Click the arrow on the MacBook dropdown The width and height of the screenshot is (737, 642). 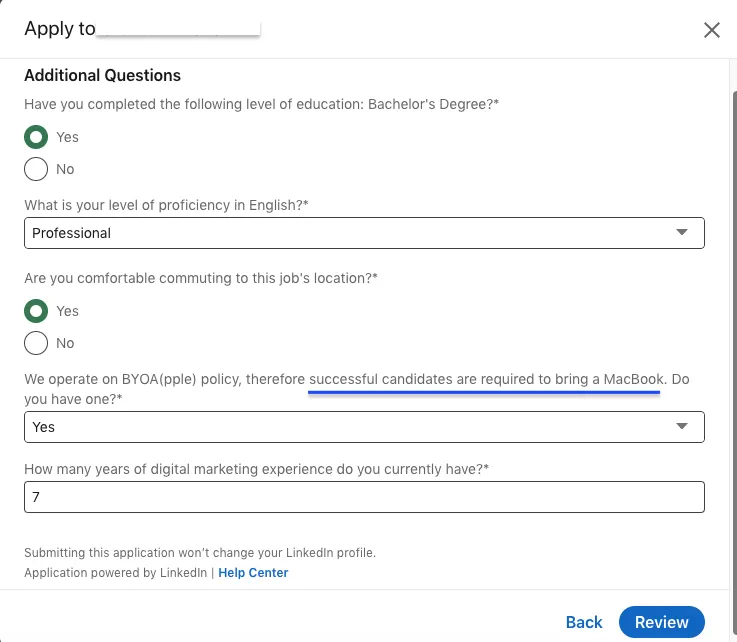click(x=682, y=426)
